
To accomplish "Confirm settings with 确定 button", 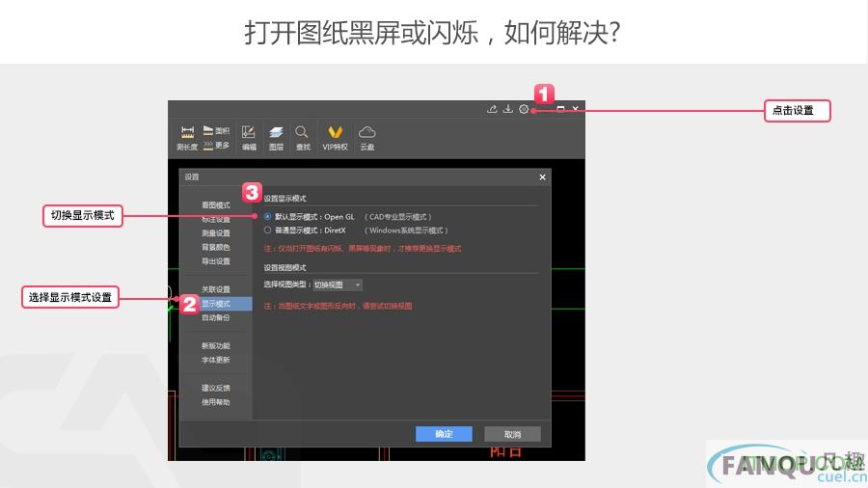I will click(444, 434).
